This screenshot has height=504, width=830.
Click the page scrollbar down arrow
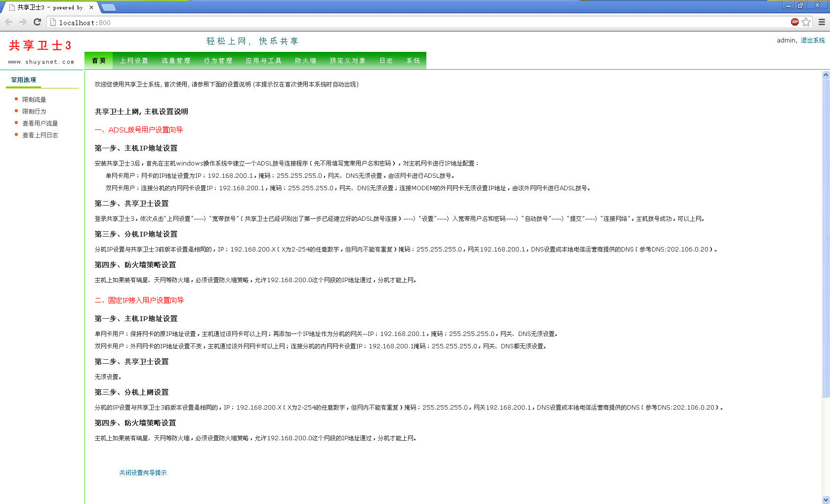tap(826, 500)
